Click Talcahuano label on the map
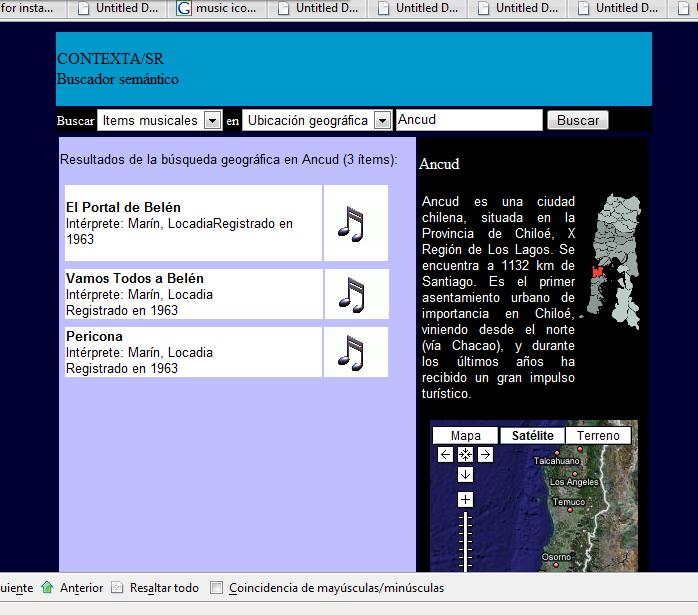Viewport: 698px width, 615px height. (556, 461)
